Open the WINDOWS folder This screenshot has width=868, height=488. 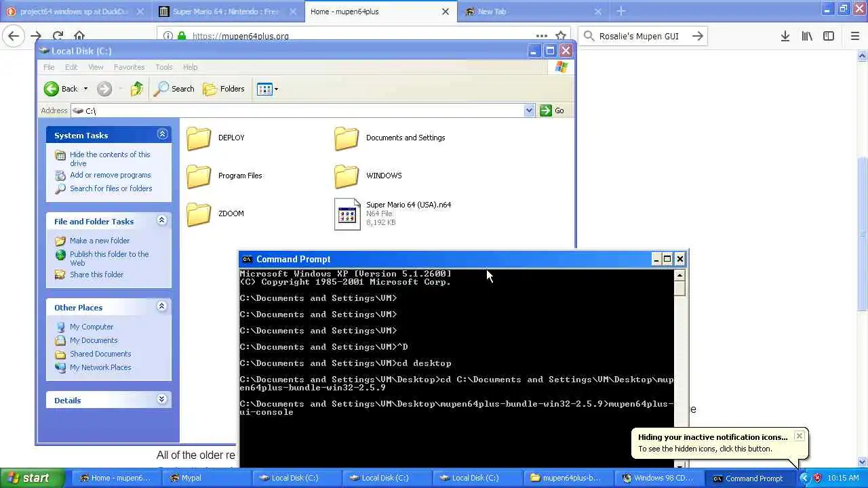click(368, 176)
